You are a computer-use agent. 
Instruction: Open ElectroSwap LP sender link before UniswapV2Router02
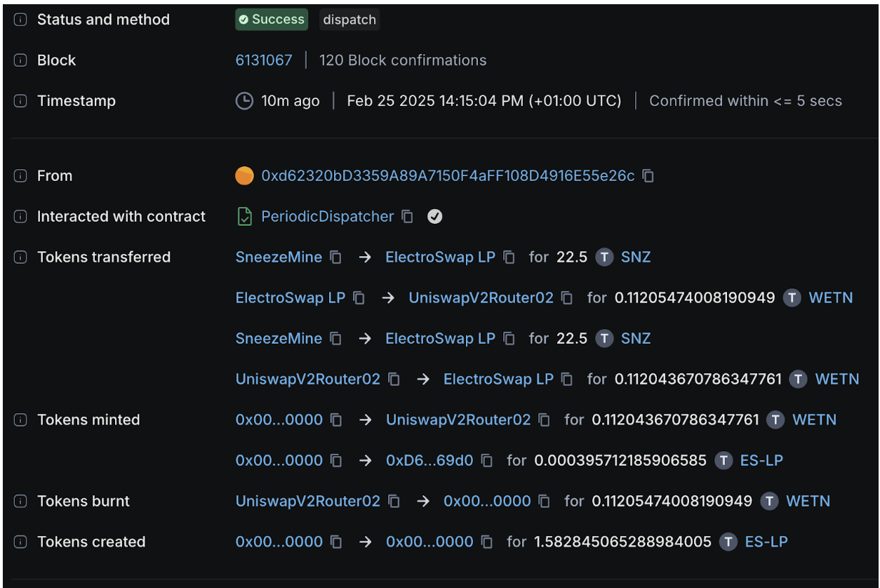tap(291, 298)
